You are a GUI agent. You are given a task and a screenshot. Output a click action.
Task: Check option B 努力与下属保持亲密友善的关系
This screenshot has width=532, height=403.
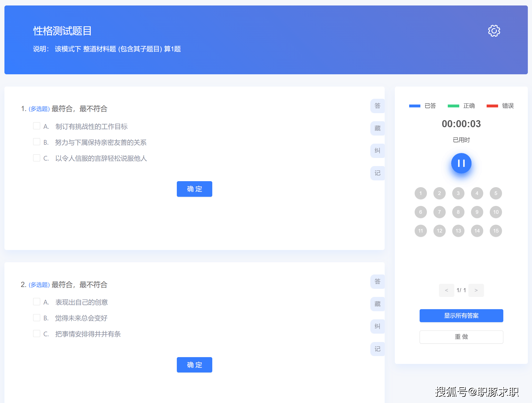[37, 142]
